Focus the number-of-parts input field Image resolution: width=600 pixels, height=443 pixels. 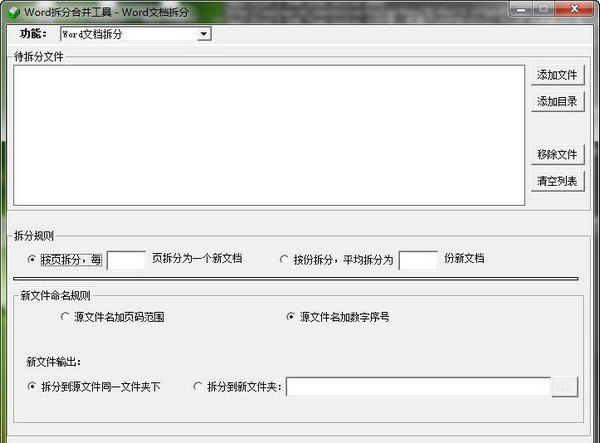pyautogui.click(x=418, y=260)
